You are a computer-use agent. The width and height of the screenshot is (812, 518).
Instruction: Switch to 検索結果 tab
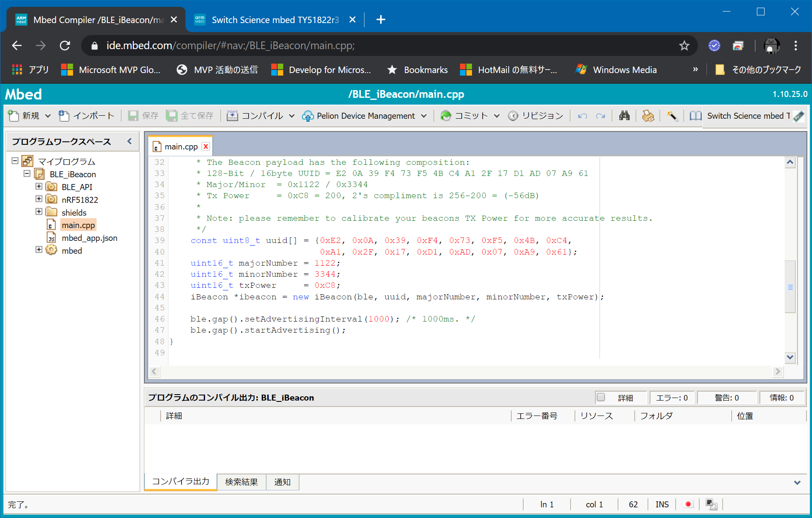(241, 482)
